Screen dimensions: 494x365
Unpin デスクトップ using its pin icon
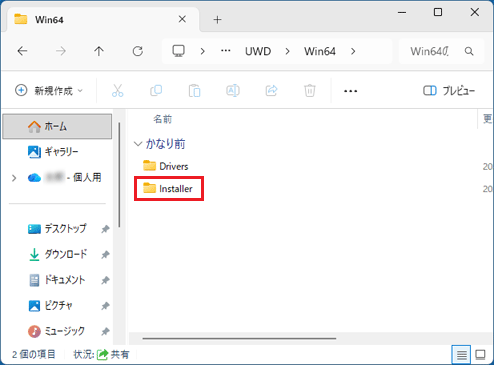tap(105, 229)
